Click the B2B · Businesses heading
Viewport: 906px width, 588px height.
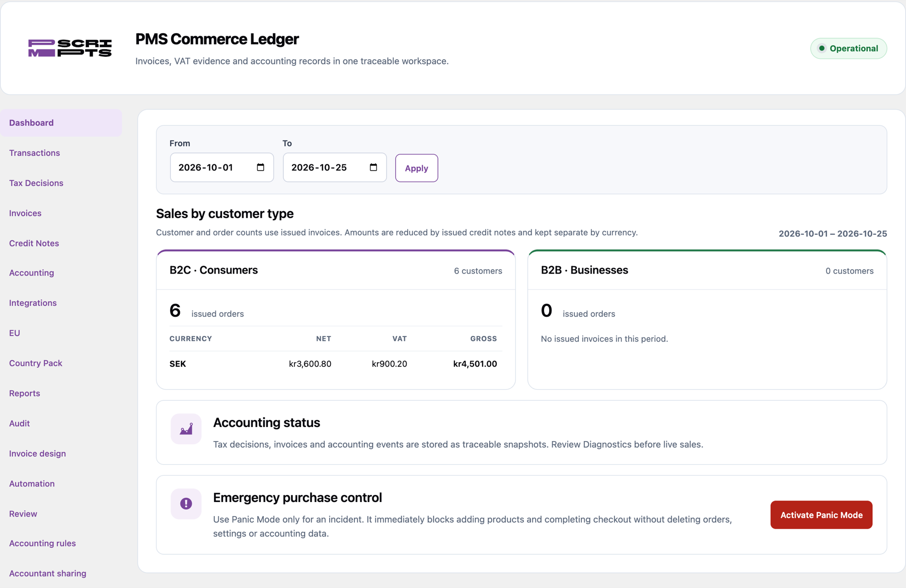[x=584, y=270]
